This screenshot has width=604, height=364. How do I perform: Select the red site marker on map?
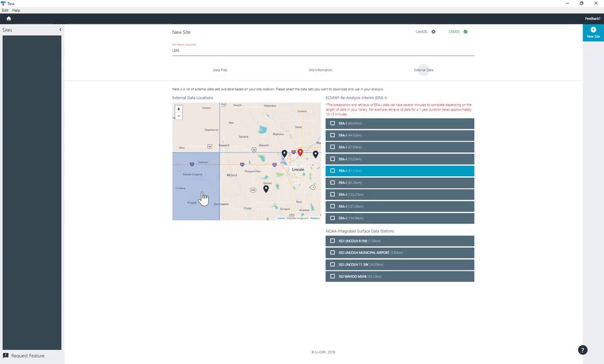tap(300, 152)
